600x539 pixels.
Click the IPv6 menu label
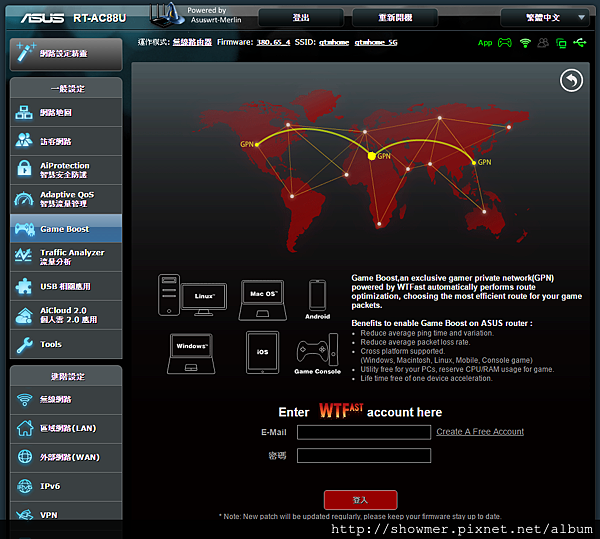[x=50, y=486]
